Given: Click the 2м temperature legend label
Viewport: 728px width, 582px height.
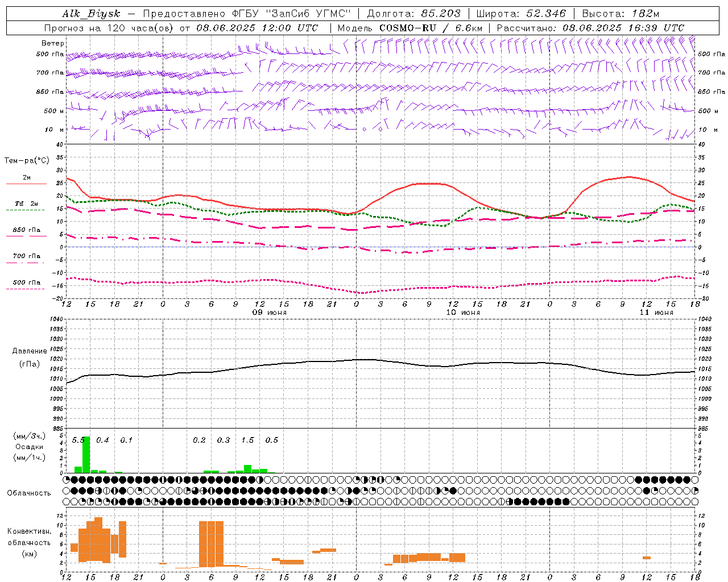Looking at the screenshot, I should pos(27,177).
